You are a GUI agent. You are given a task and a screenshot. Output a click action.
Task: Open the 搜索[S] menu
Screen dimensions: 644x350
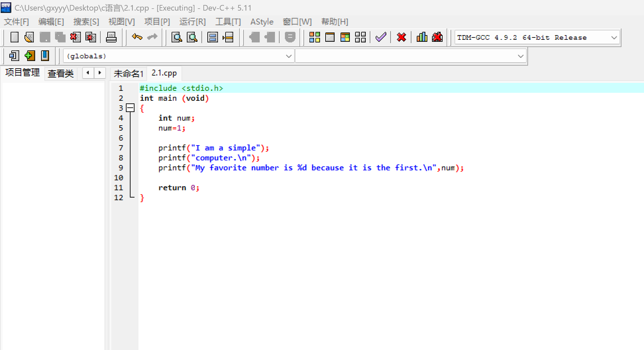(x=86, y=22)
